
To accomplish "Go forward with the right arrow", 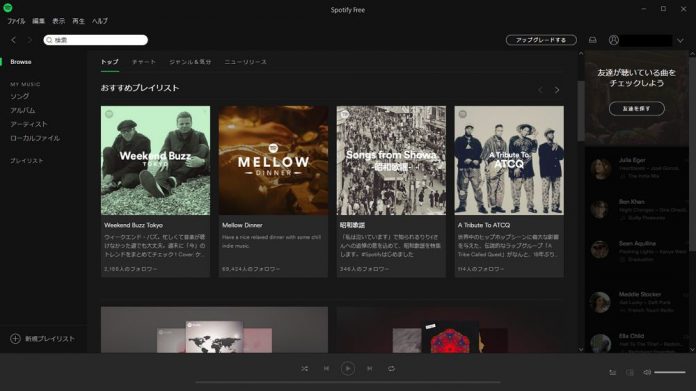I will point(30,40).
